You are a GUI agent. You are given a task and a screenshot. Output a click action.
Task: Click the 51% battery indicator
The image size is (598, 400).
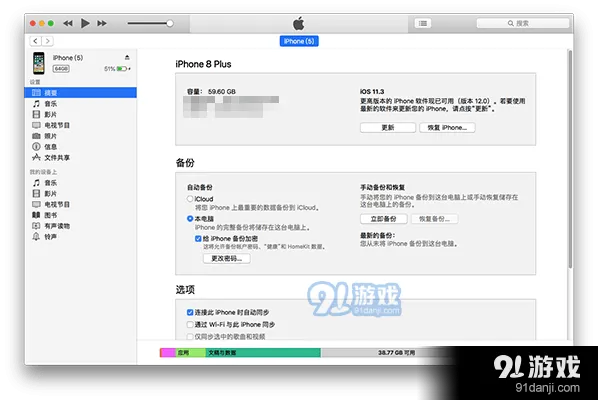click(x=117, y=69)
